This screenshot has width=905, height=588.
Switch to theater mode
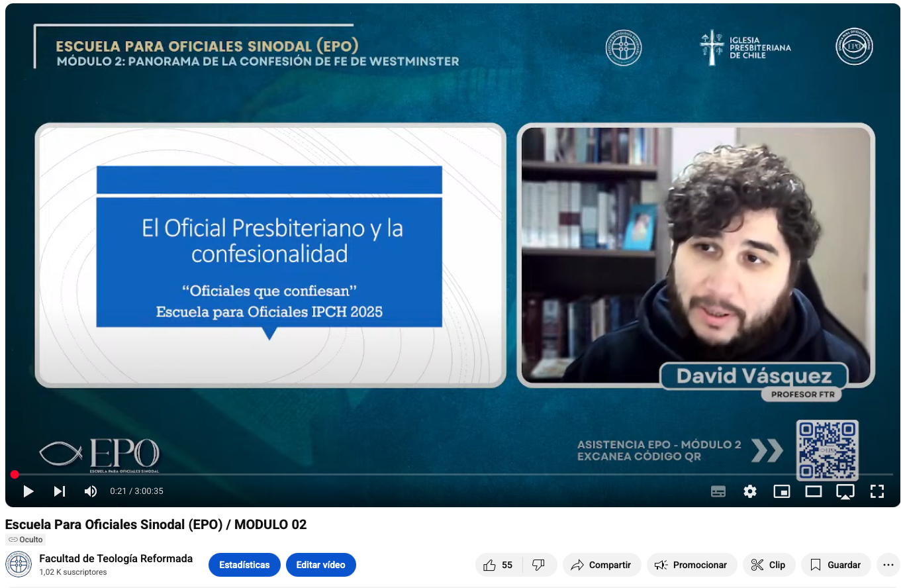813,491
